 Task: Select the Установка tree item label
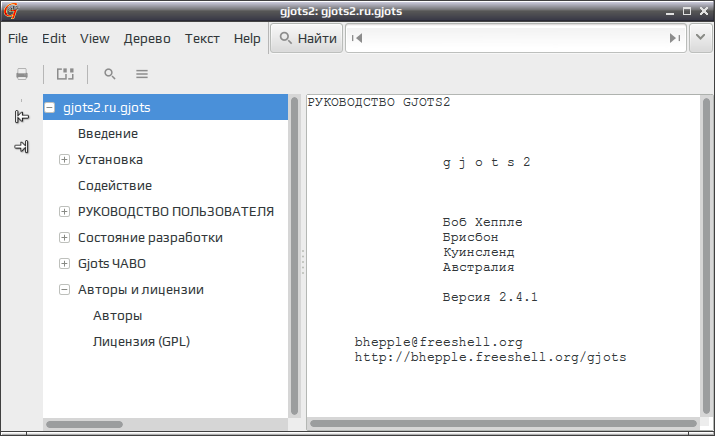click(x=110, y=160)
